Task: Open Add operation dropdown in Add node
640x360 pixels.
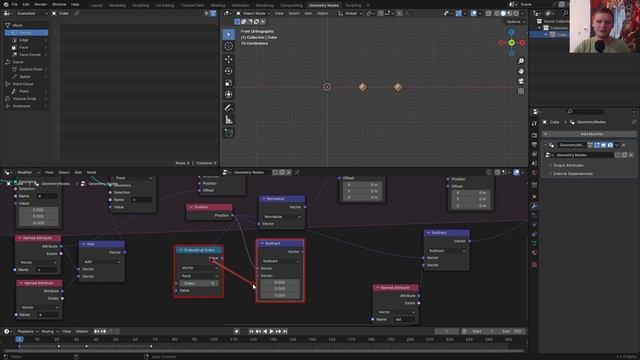Action: pyautogui.click(x=101, y=262)
